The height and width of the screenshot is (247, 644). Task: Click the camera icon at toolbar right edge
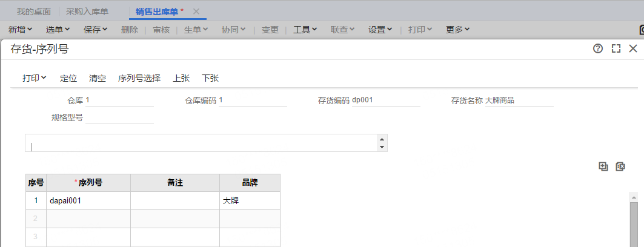point(642,30)
